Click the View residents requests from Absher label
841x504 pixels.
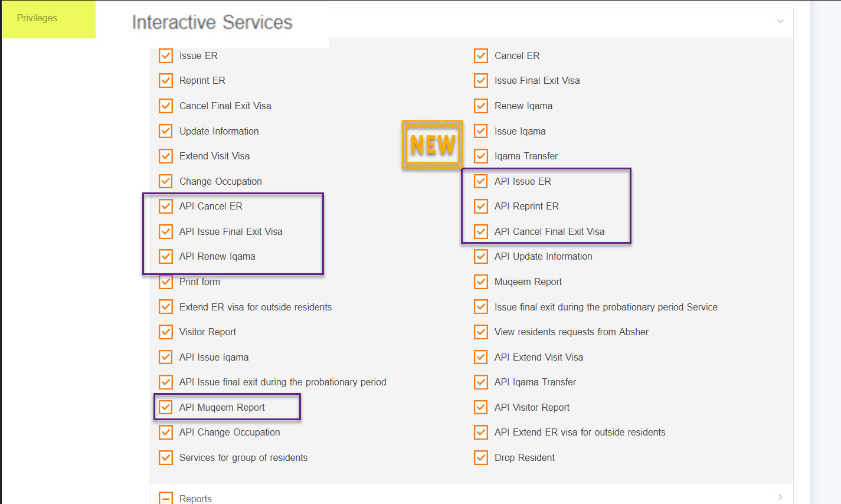571,332
